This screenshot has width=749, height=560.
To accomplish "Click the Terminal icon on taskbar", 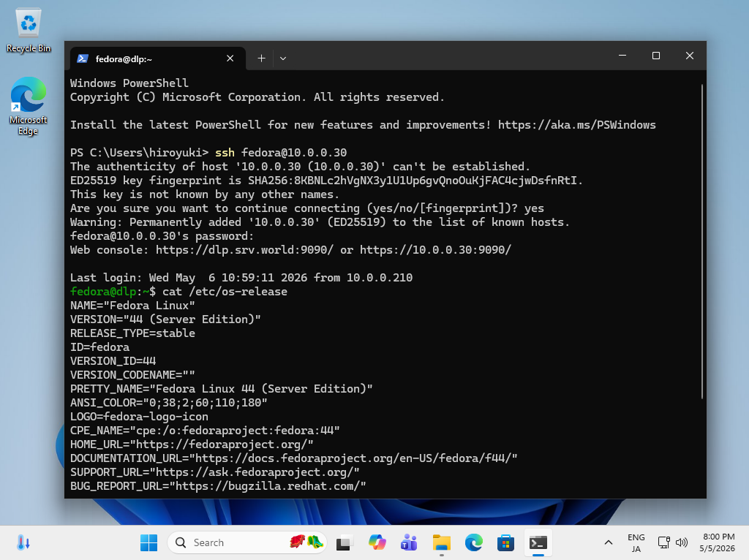I will [x=538, y=542].
